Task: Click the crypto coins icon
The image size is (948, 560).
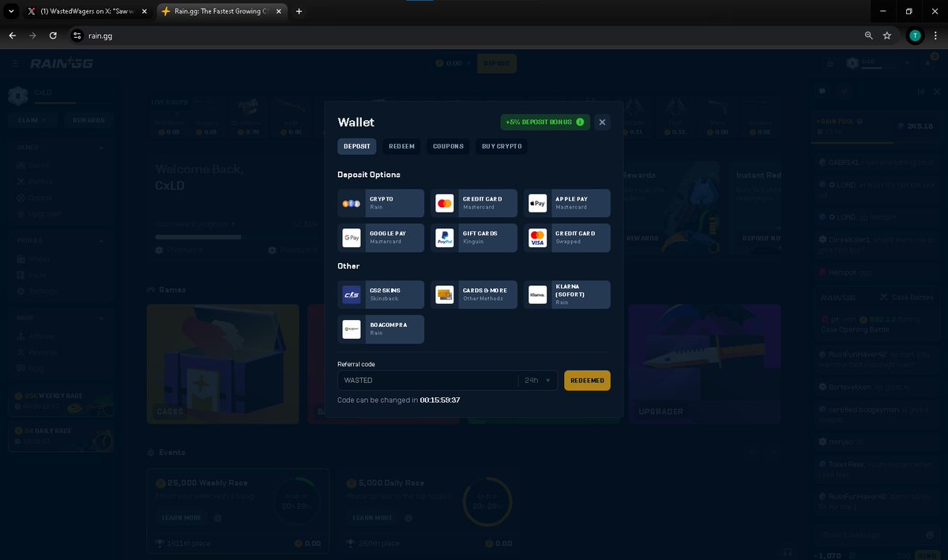Action: tap(352, 204)
